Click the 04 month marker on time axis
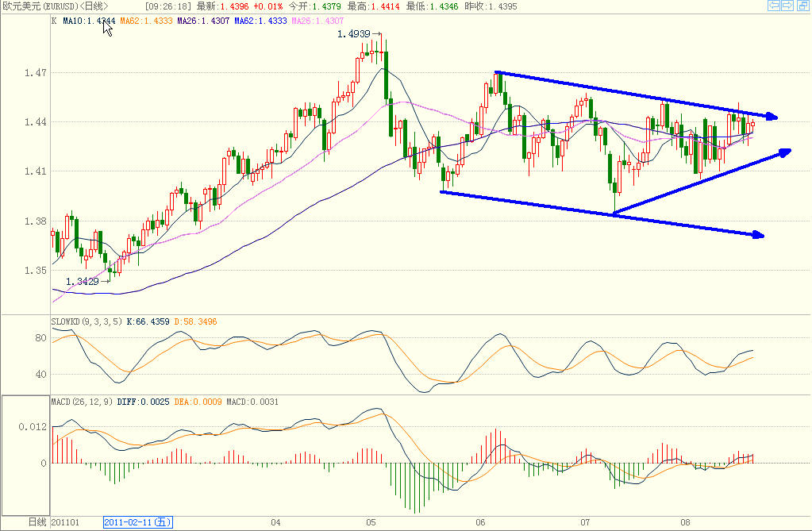 pos(275,522)
